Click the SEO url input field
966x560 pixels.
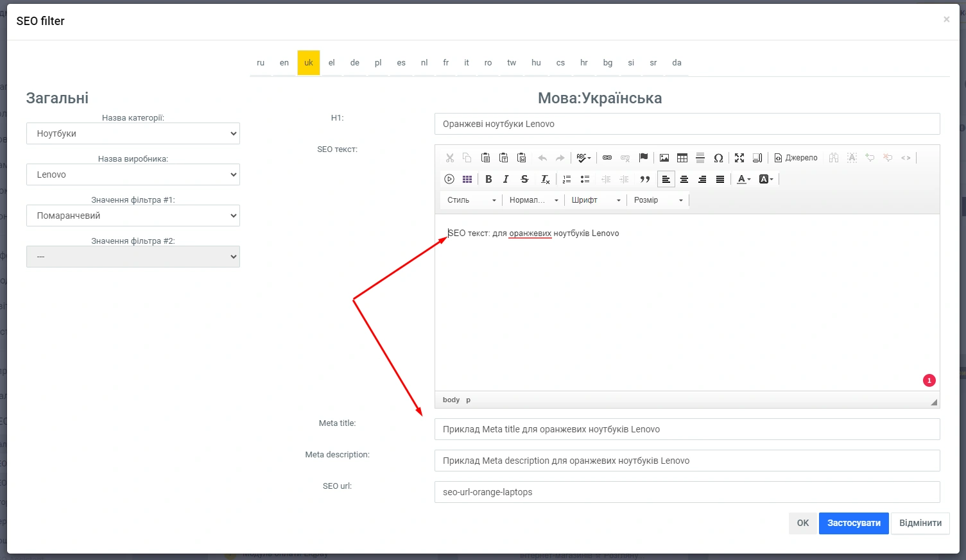[687, 492]
